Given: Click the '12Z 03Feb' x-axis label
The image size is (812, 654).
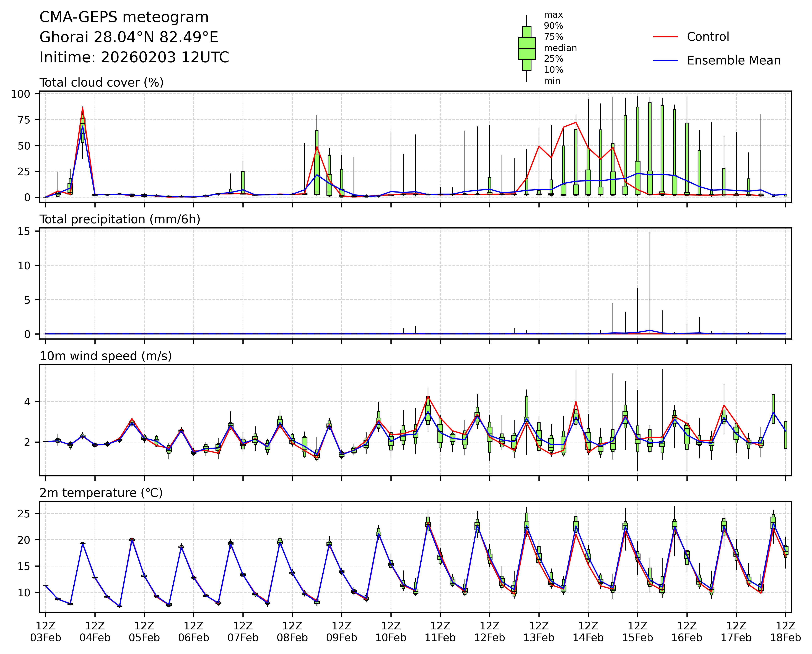Looking at the screenshot, I should [x=46, y=632].
